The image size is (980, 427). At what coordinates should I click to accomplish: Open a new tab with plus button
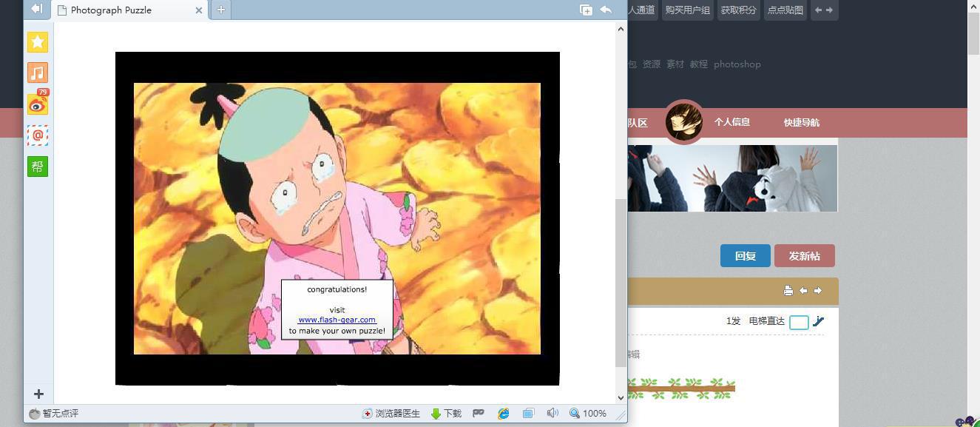coord(220,10)
